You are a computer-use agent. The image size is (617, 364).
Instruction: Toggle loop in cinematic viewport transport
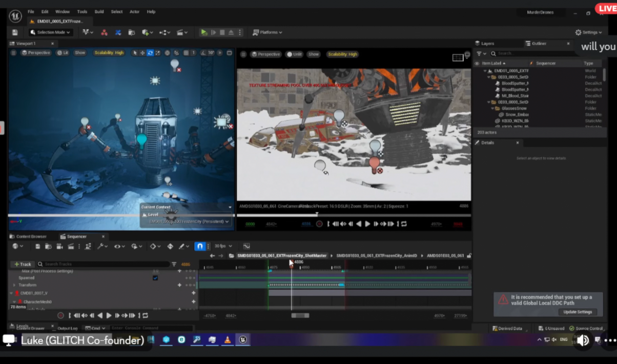[404, 224]
